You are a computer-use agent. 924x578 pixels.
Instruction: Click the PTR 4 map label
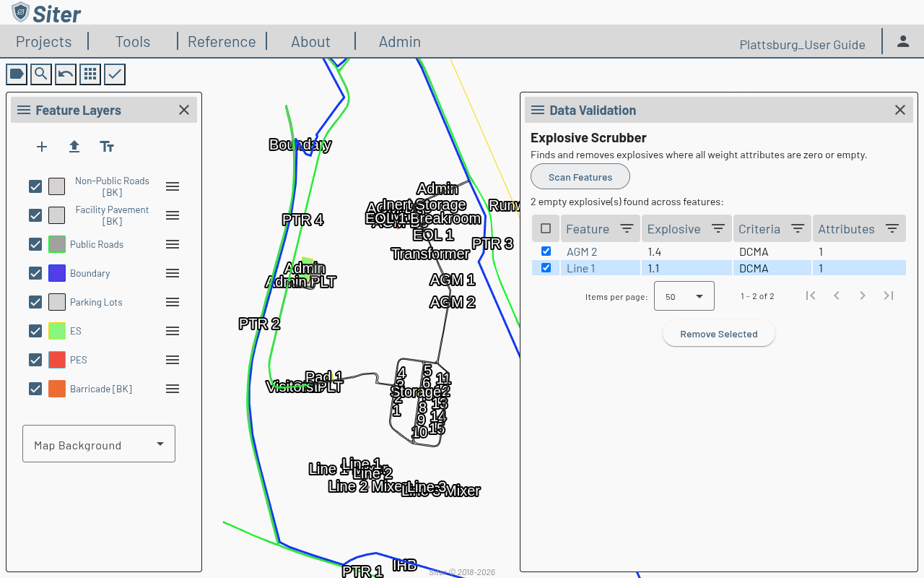(x=302, y=220)
